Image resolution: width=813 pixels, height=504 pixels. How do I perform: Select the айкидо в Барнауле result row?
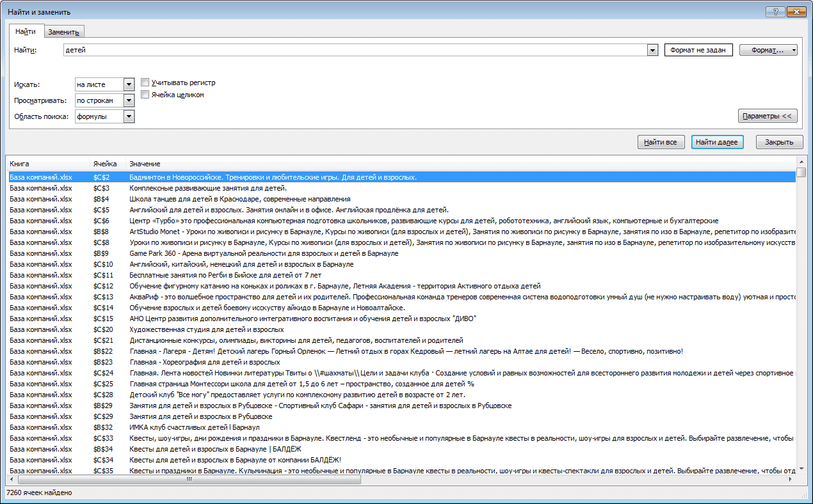(401, 308)
